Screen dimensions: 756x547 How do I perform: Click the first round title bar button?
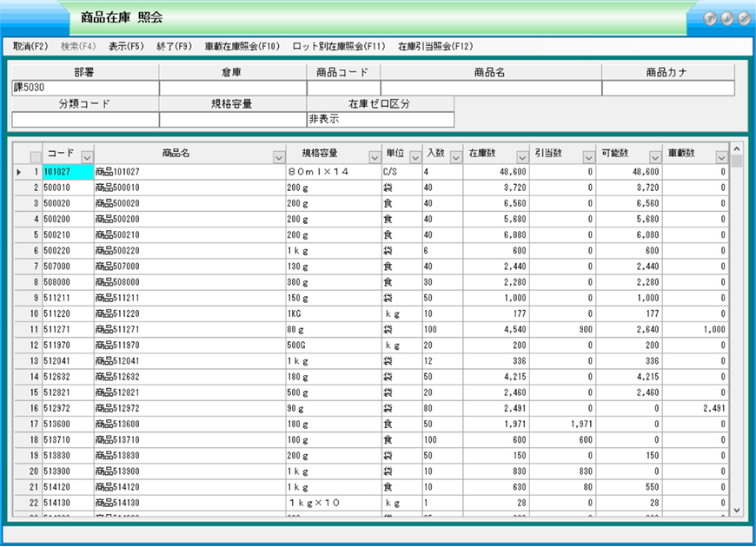click(710, 18)
